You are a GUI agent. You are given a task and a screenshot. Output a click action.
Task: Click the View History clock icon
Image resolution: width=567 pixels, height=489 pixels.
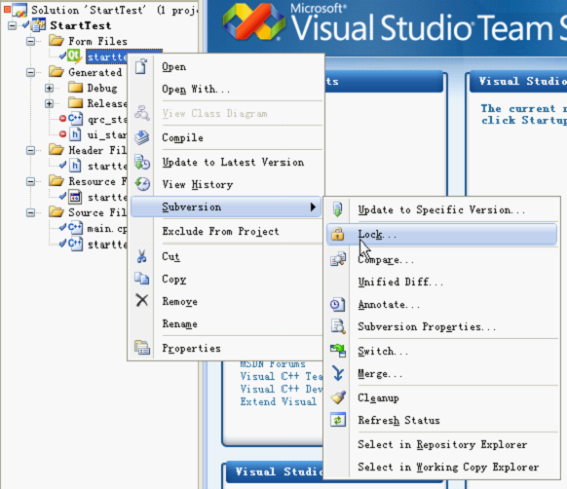coord(142,184)
